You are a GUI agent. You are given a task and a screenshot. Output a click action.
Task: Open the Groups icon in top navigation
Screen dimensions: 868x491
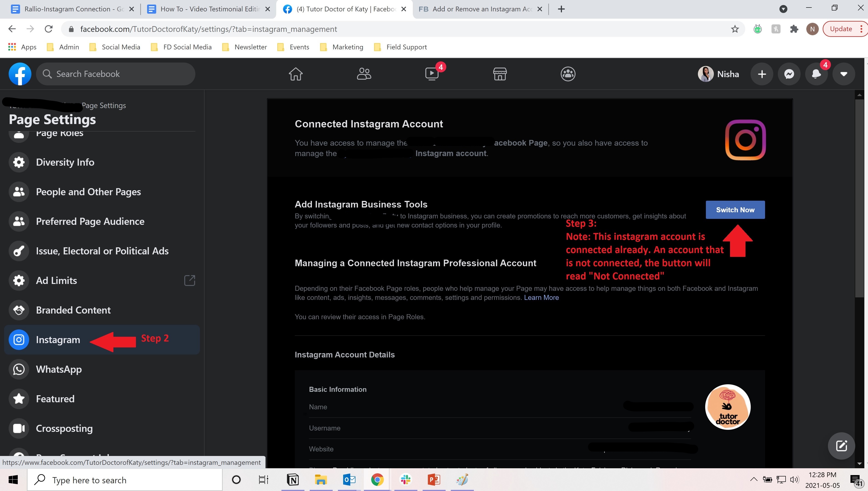click(x=568, y=74)
